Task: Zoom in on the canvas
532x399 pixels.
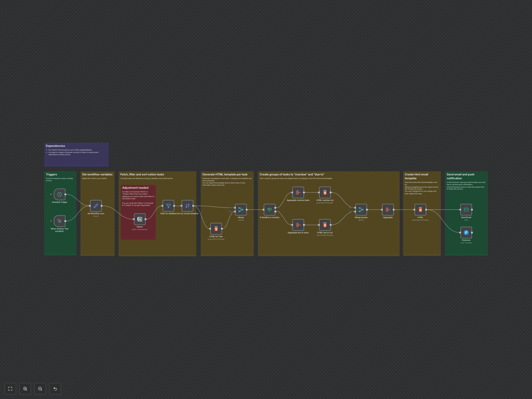Action: (25, 389)
